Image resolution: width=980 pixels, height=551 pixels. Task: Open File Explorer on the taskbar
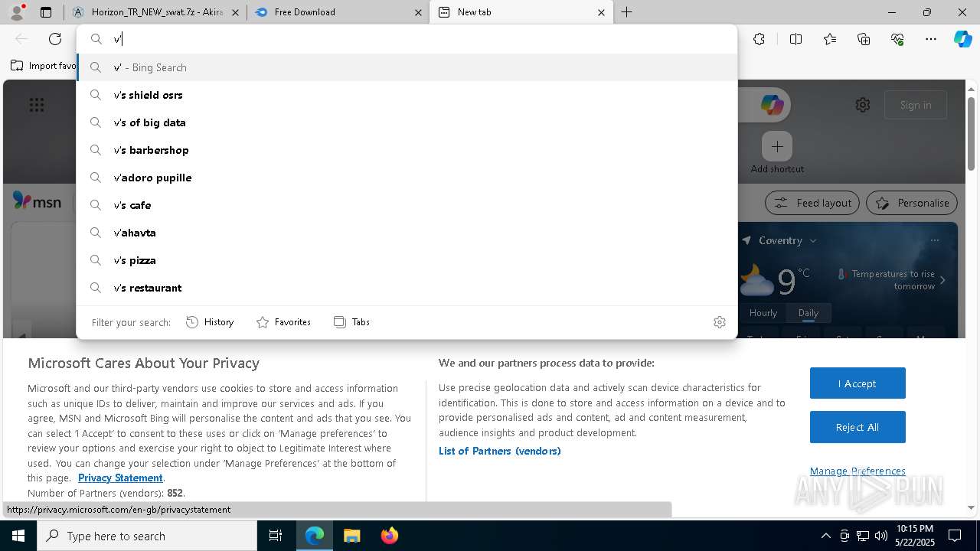tap(351, 536)
